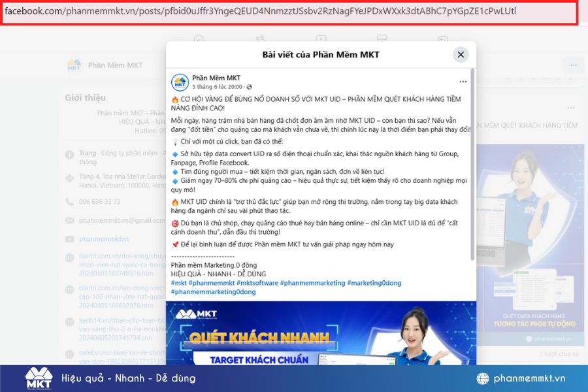
Task: Open the #phanmemmarketing0dong hashtag
Action: [x=214, y=291]
